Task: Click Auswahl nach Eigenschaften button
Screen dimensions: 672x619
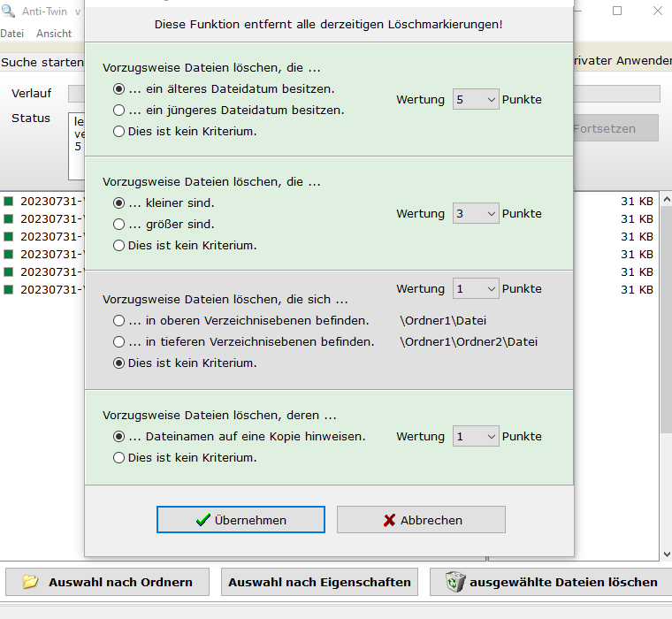Action: (x=319, y=582)
